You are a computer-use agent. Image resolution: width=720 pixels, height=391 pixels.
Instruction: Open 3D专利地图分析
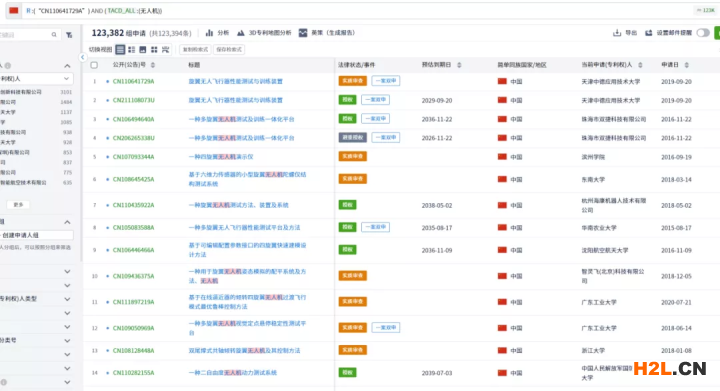tap(264, 33)
